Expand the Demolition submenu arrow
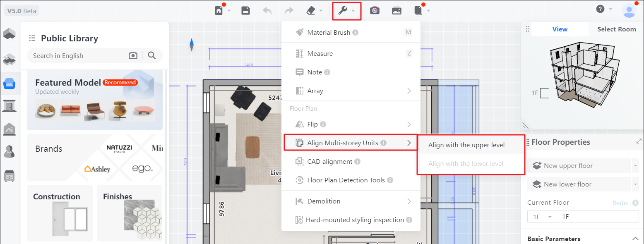This screenshot has width=644, height=244. click(x=409, y=201)
